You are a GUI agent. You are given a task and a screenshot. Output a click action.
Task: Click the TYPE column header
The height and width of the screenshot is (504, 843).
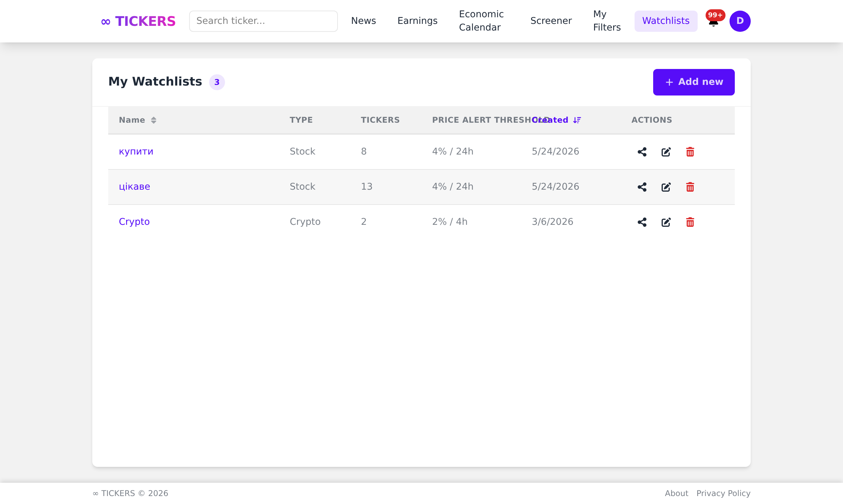click(x=301, y=120)
